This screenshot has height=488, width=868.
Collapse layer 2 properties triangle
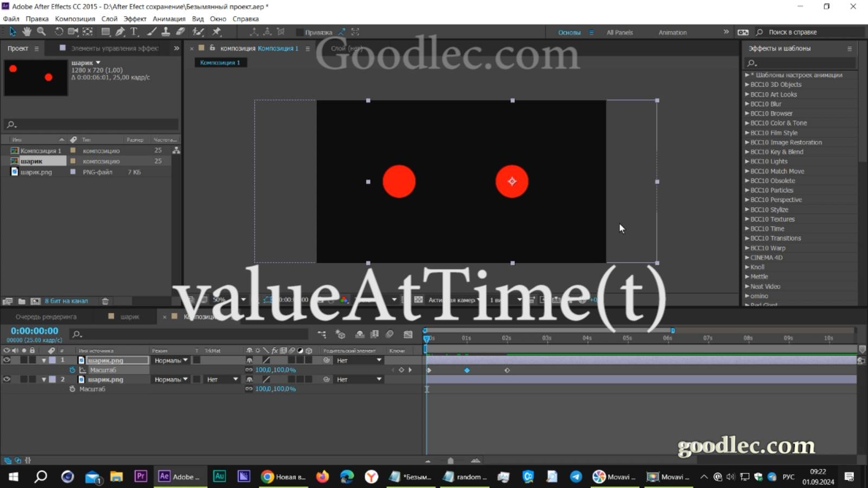[x=44, y=380]
